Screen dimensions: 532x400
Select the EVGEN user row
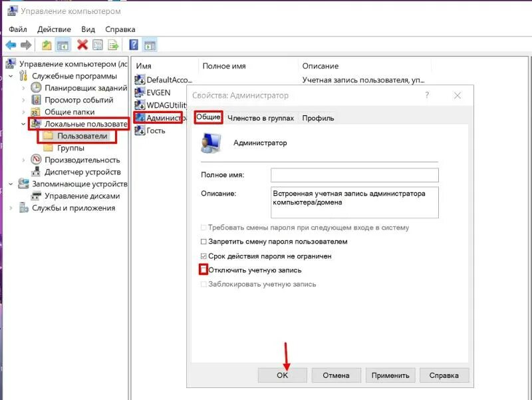point(158,93)
